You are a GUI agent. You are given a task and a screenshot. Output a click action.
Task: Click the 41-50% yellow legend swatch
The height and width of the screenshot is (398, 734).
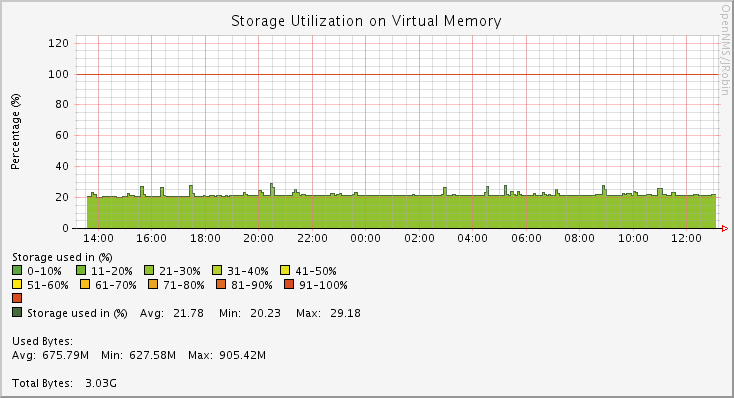[x=285, y=271]
